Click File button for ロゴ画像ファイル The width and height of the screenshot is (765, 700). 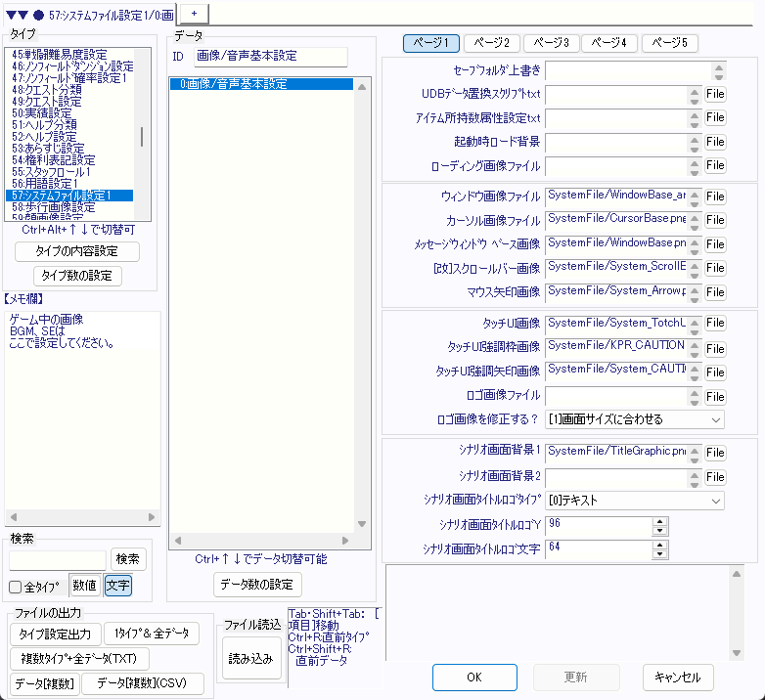click(715, 397)
